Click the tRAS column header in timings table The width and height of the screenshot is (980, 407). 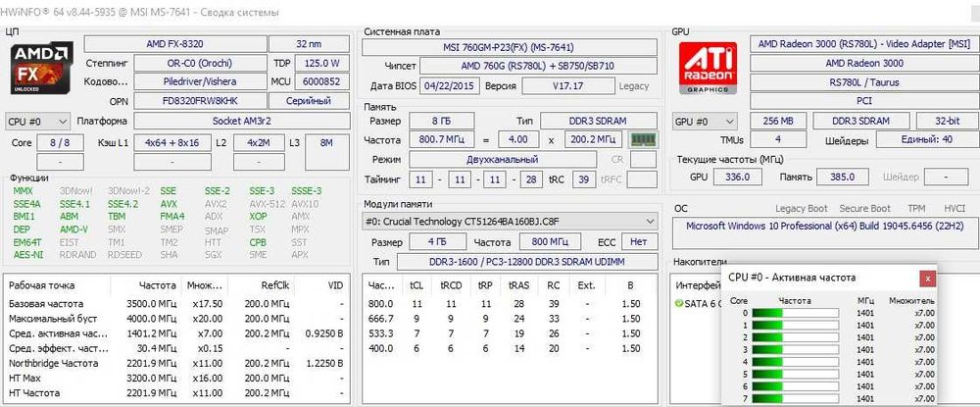519,285
